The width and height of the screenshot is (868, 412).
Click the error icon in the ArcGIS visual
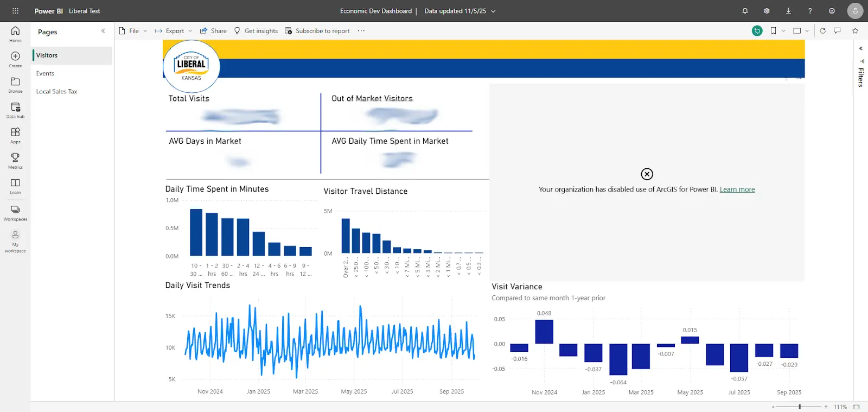point(647,174)
